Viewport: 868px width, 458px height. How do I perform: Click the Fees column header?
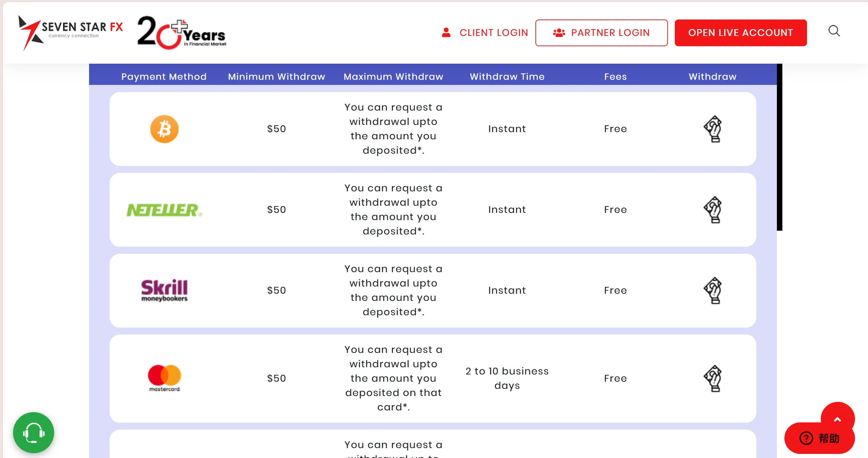615,77
